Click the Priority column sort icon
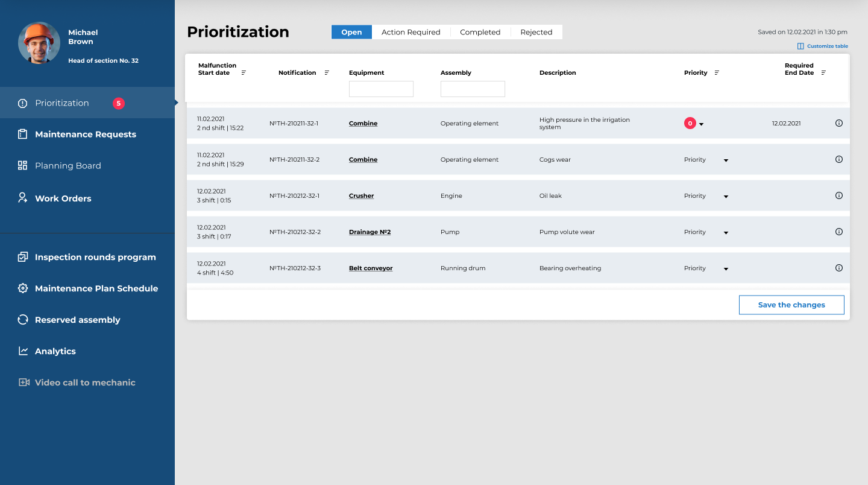This screenshot has height=485, width=868. pos(717,73)
